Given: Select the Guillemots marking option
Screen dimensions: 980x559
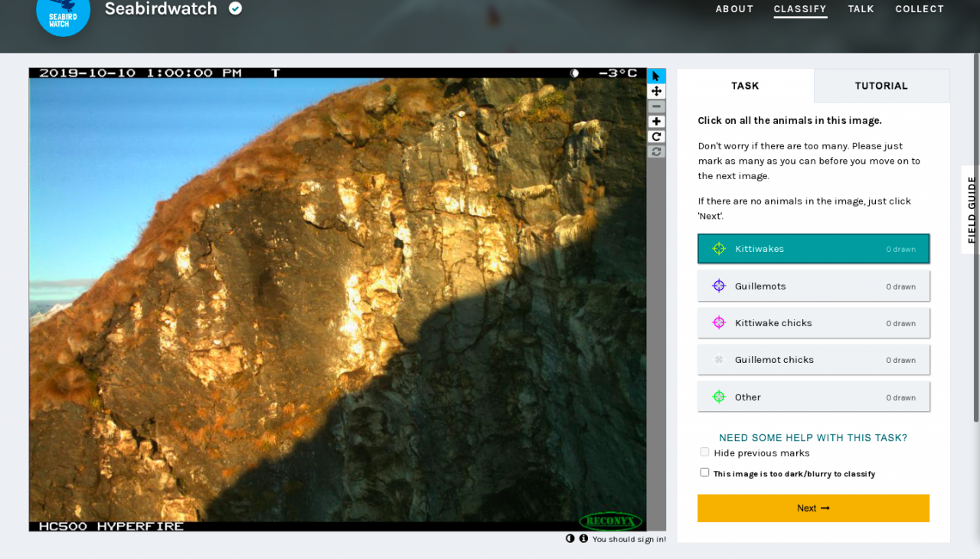Looking at the screenshot, I should 813,286.
